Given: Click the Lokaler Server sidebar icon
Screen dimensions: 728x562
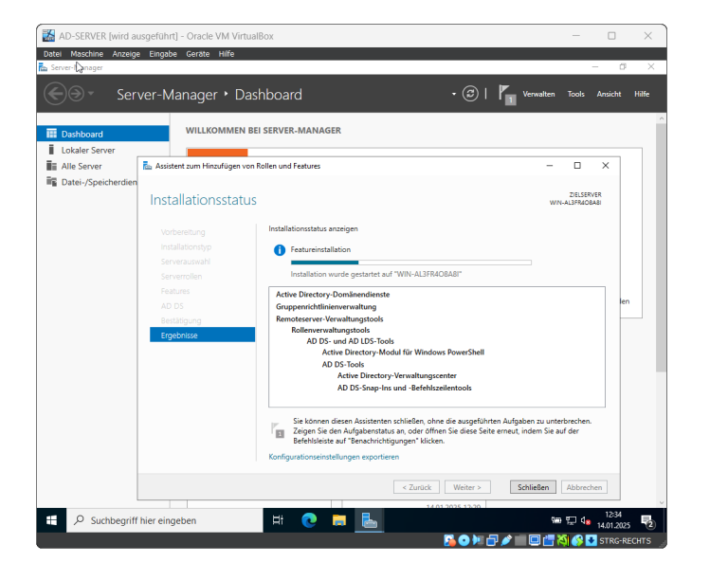Looking at the screenshot, I should point(51,150).
